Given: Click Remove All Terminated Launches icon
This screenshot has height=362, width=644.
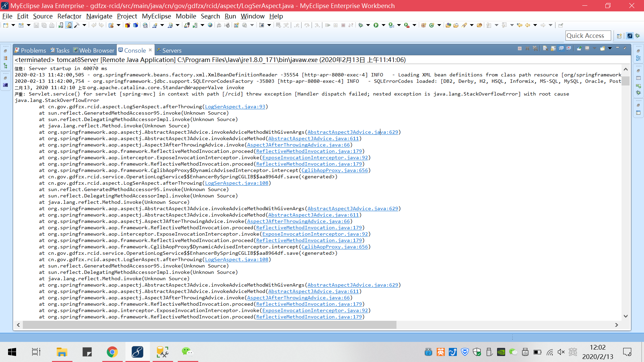Looking at the screenshot, I should (535, 49).
